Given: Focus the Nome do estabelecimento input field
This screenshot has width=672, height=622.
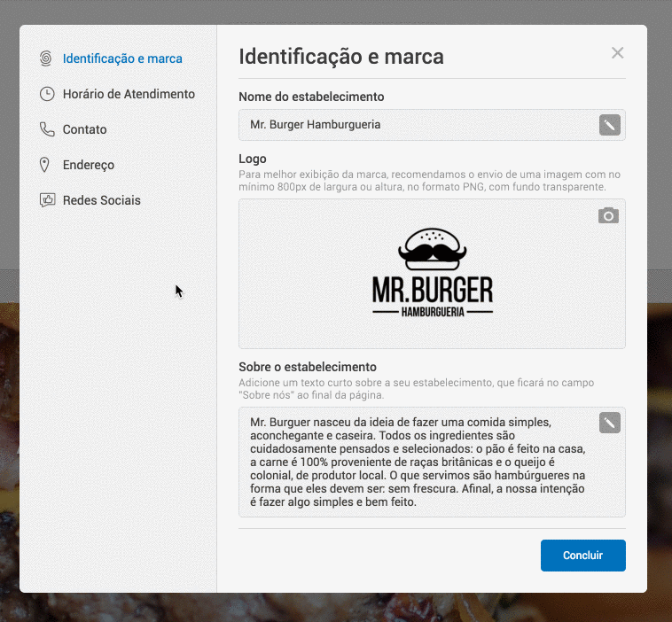Looking at the screenshot, I should click(x=432, y=125).
